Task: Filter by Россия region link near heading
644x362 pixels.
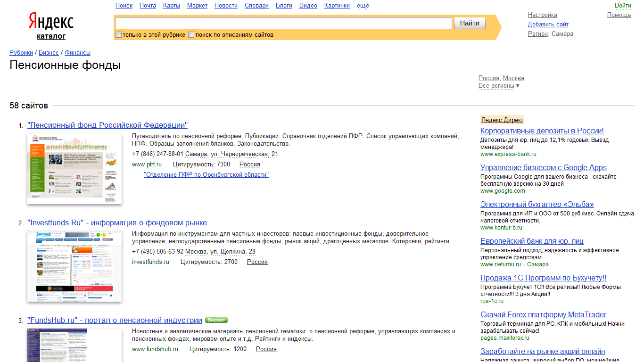Action: pos(489,78)
